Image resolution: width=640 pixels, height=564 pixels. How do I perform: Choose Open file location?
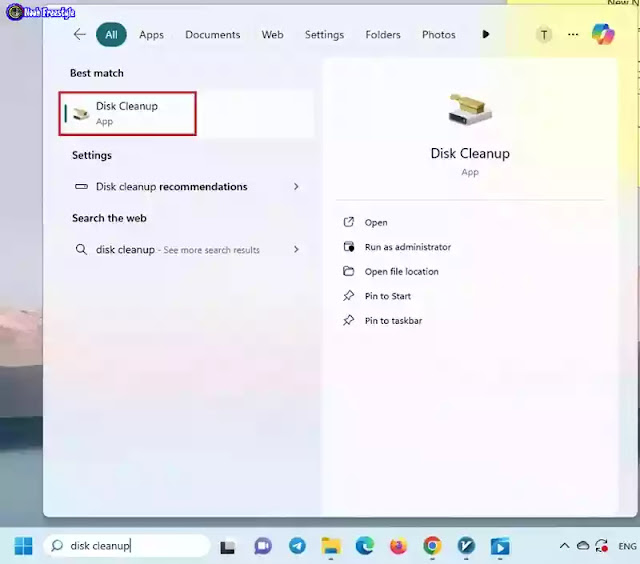(x=402, y=271)
